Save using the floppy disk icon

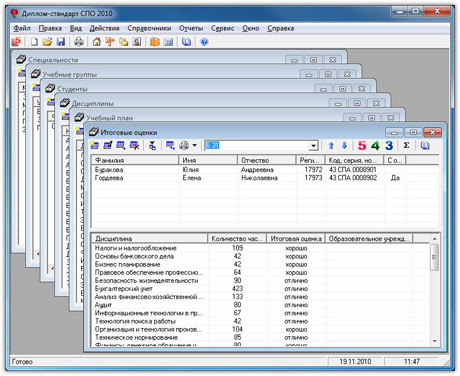61,42
